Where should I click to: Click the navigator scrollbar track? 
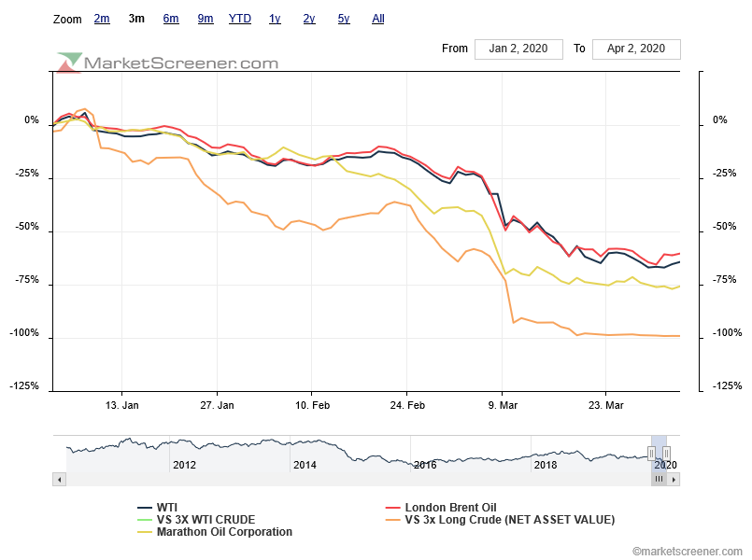(x=359, y=480)
